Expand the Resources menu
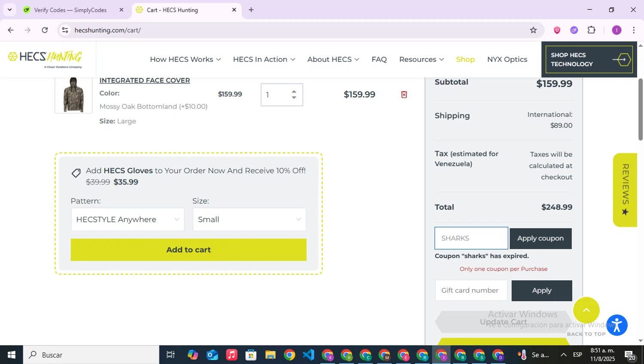Viewport: 644px width, 364px height. [x=422, y=59]
